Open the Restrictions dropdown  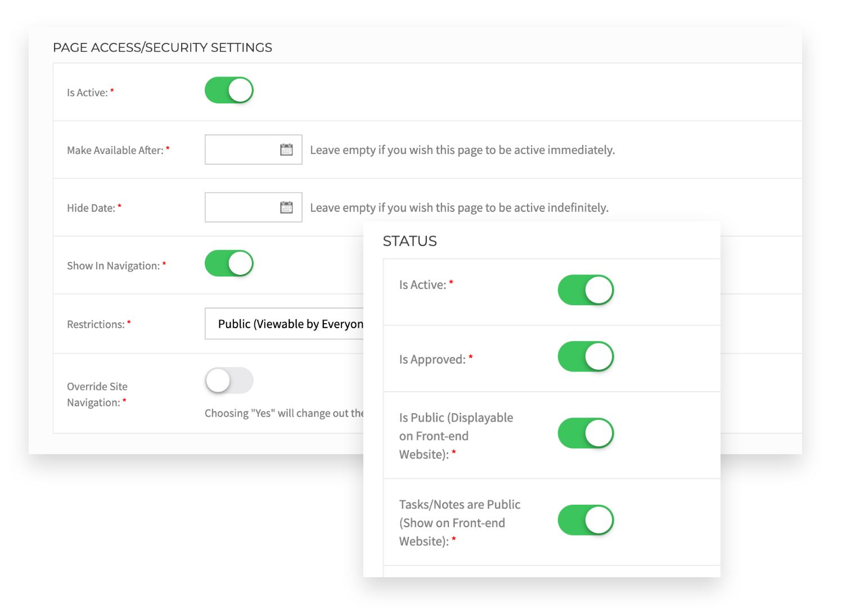[x=284, y=324]
